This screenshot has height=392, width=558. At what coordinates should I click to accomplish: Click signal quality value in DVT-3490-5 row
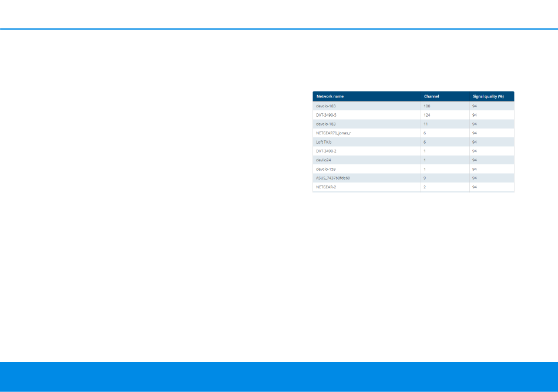pos(474,116)
